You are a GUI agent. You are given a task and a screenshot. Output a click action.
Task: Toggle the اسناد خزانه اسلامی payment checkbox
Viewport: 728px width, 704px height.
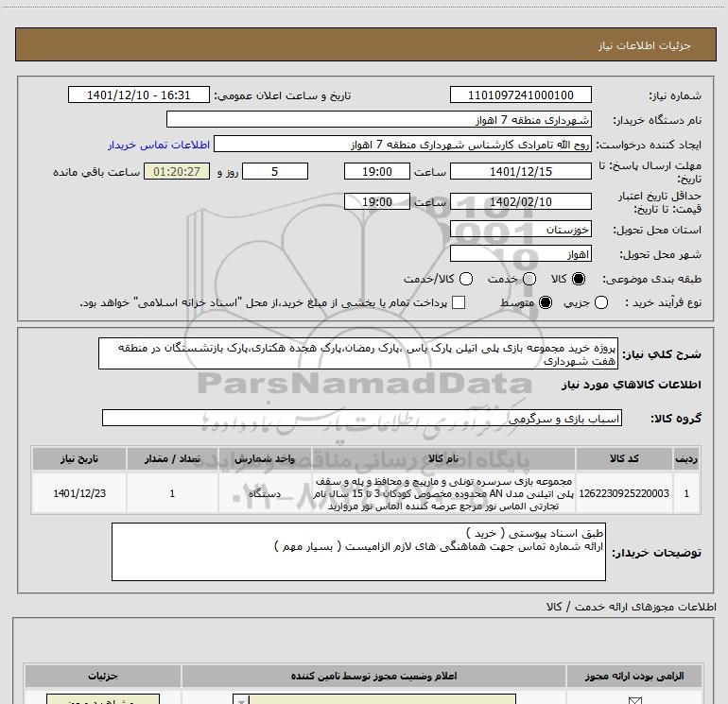point(459,302)
